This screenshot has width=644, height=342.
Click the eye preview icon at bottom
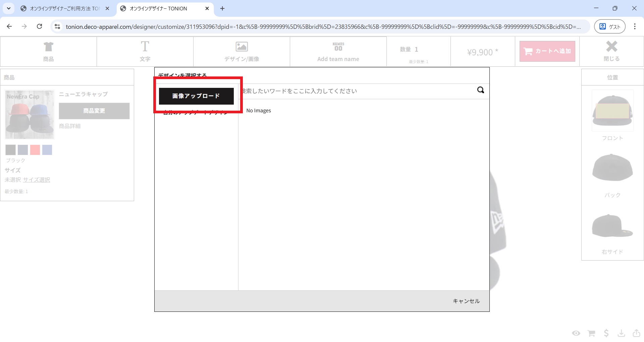(576, 333)
